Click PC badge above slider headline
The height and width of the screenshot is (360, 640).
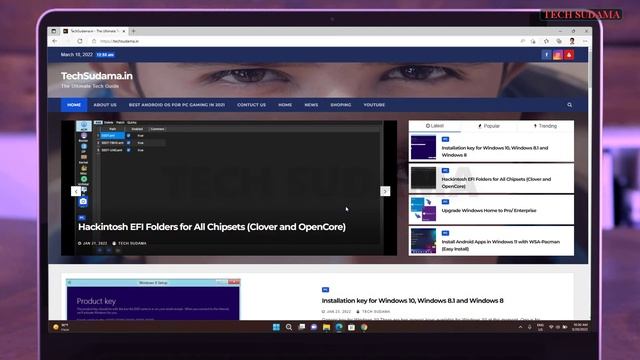click(82, 218)
